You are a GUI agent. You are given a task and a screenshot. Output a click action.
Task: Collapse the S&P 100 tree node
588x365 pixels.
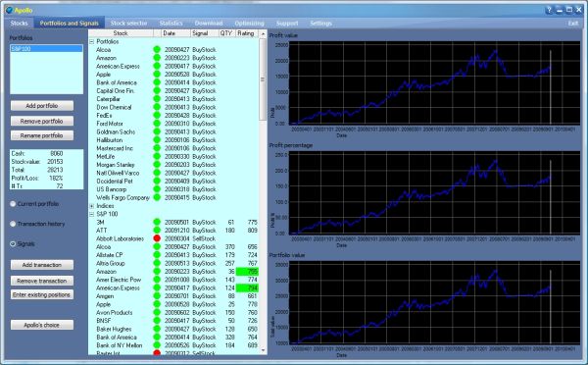point(91,214)
